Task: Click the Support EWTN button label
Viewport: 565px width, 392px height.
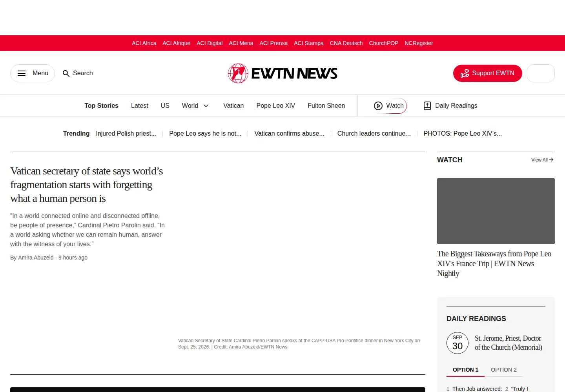Action: point(493,73)
